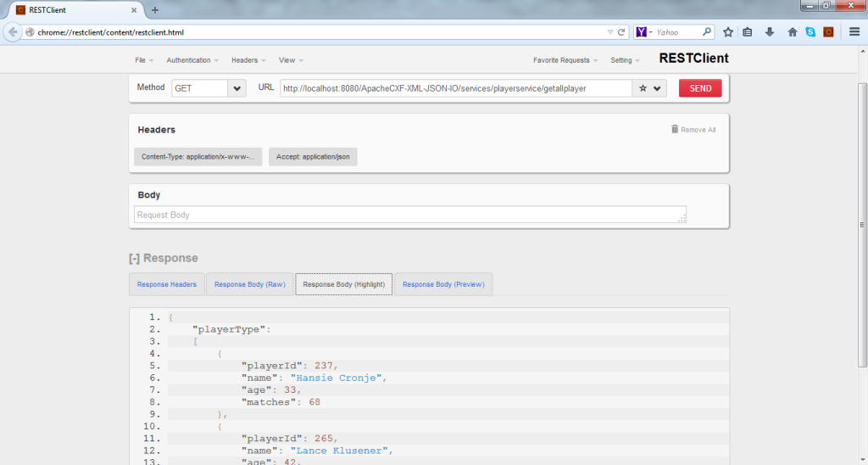
Task: Click the Skype toolbar icon
Action: (810, 32)
